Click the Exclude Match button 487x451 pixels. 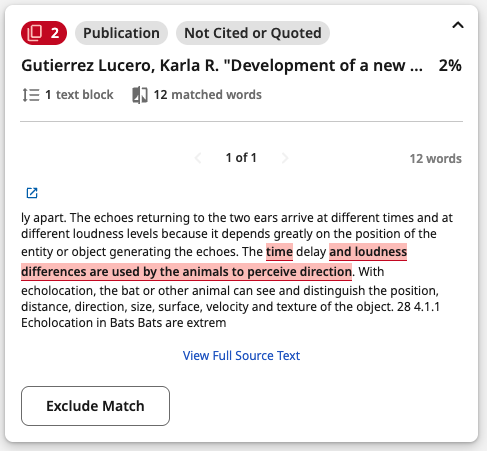95,406
